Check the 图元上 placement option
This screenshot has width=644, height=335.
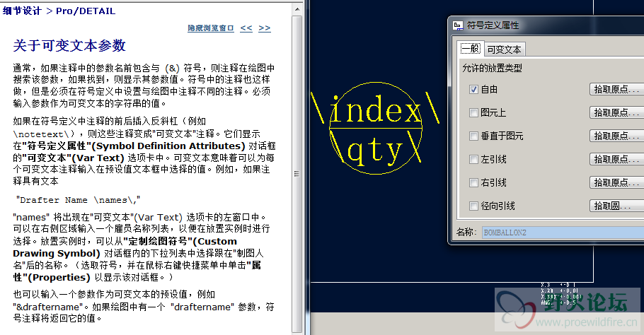[473, 113]
